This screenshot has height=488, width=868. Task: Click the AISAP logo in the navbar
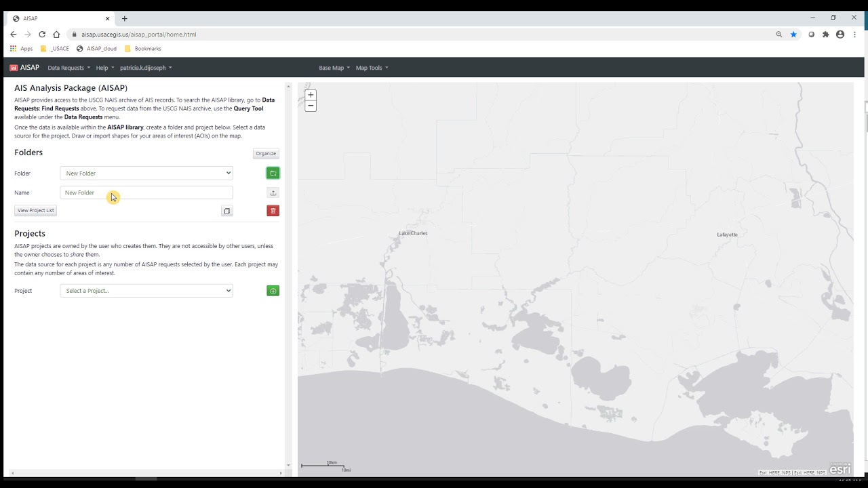(x=24, y=68)
